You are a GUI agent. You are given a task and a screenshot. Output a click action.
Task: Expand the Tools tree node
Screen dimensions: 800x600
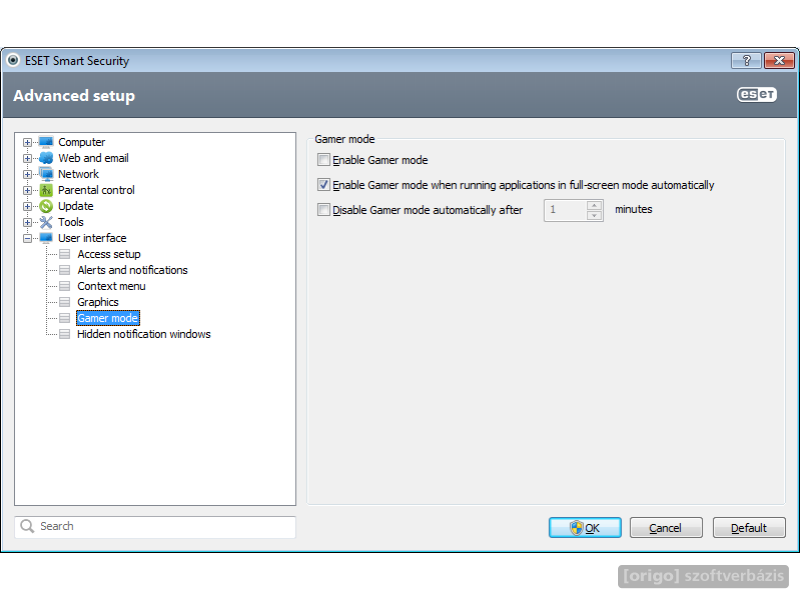(x=28, y=222)
